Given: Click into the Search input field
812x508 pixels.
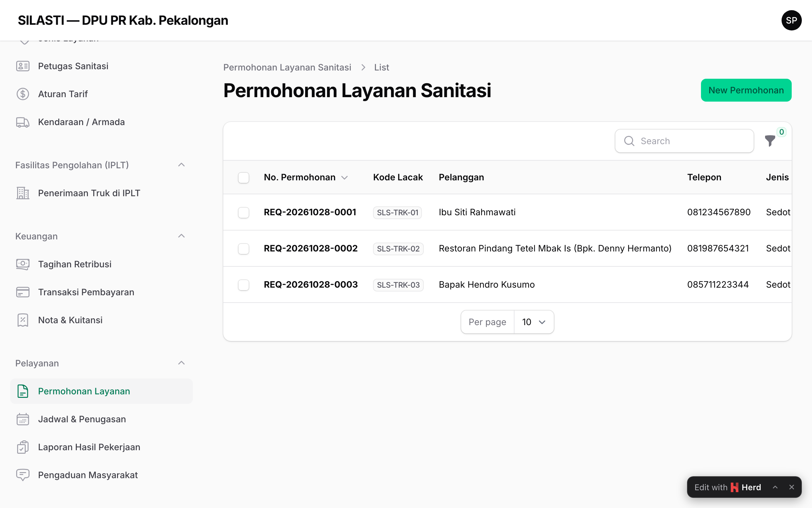Looking at the screenshot, I should tap(684, 141).
